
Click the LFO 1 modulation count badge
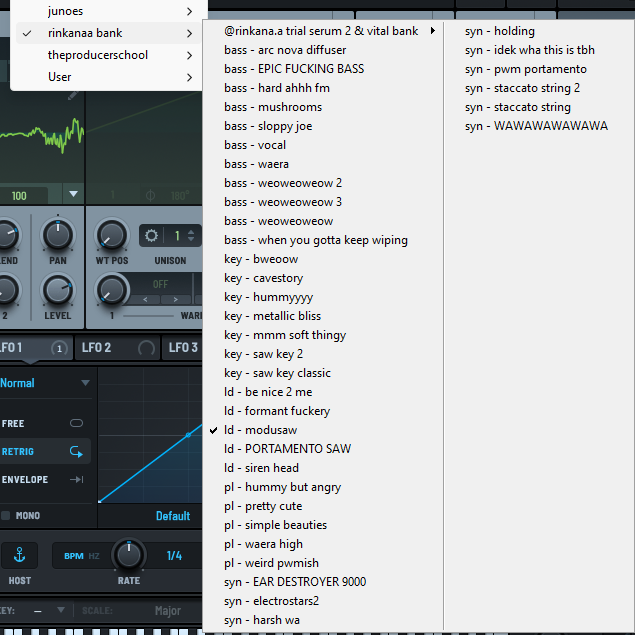59,348
